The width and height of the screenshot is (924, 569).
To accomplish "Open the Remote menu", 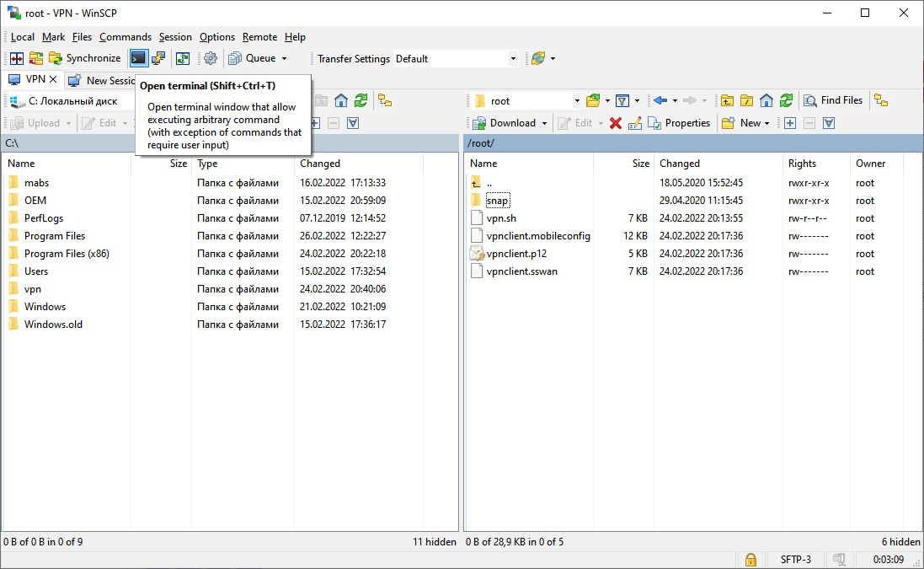I will (259, 37).
